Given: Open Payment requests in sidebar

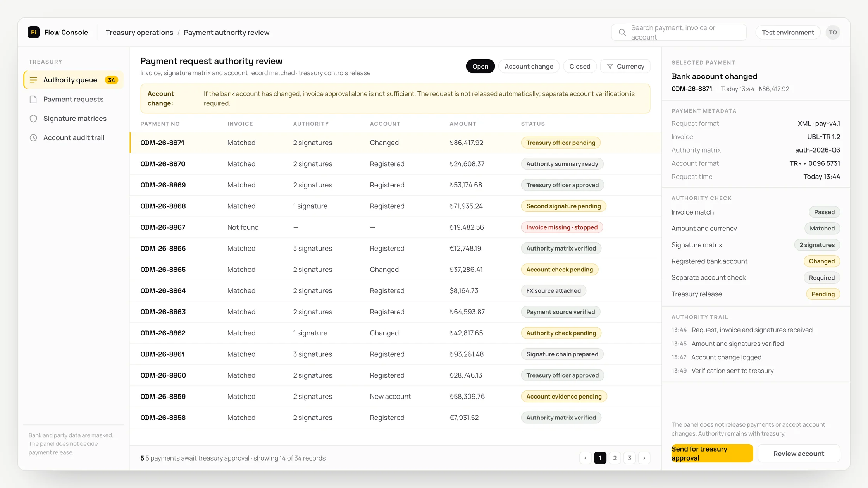Looking at the screenshot, I should coord(74,99).
